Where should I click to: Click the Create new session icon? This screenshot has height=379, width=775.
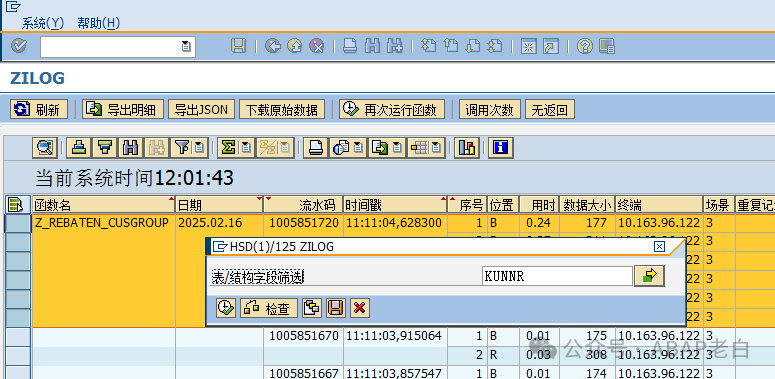(528, 46)
